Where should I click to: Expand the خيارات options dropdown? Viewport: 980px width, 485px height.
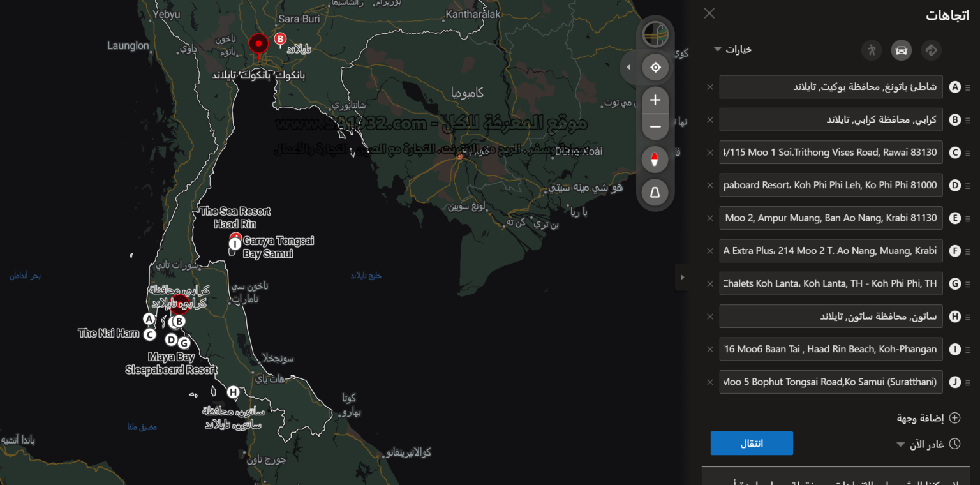click(x=732, y=49)
